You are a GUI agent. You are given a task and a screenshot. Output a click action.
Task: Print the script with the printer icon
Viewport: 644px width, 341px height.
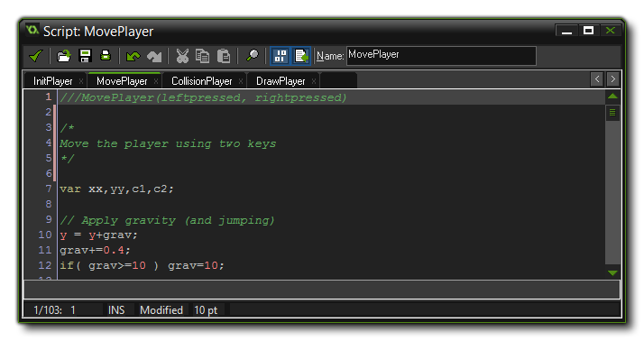click(106, 55)
